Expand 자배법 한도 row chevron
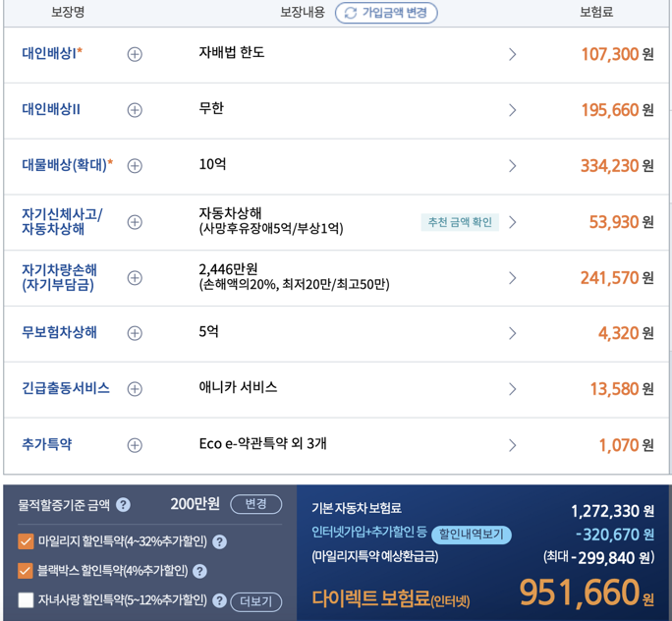672x621 pixels. point(512,54)
